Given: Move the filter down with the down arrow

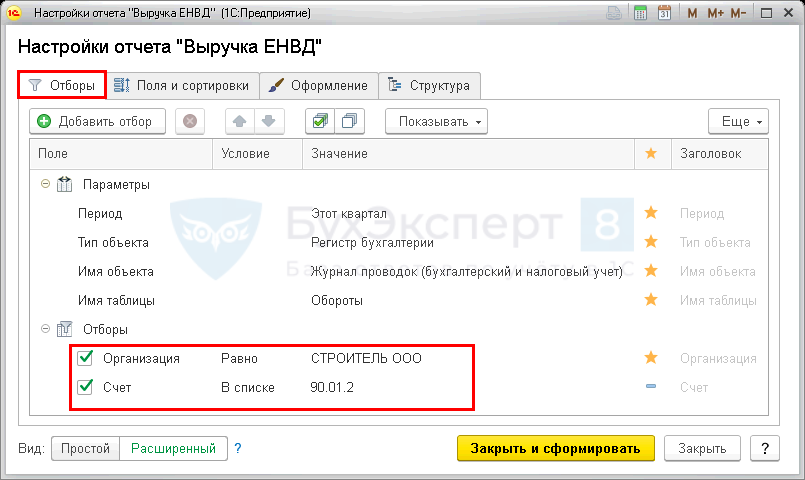Looking at the screenshot, I should (x=268, y=121).
